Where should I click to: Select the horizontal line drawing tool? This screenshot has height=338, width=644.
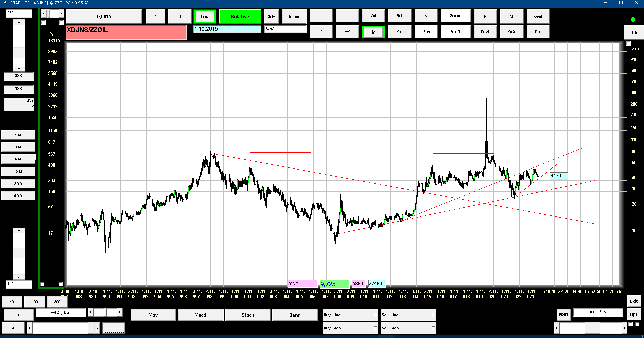(347, 16)
